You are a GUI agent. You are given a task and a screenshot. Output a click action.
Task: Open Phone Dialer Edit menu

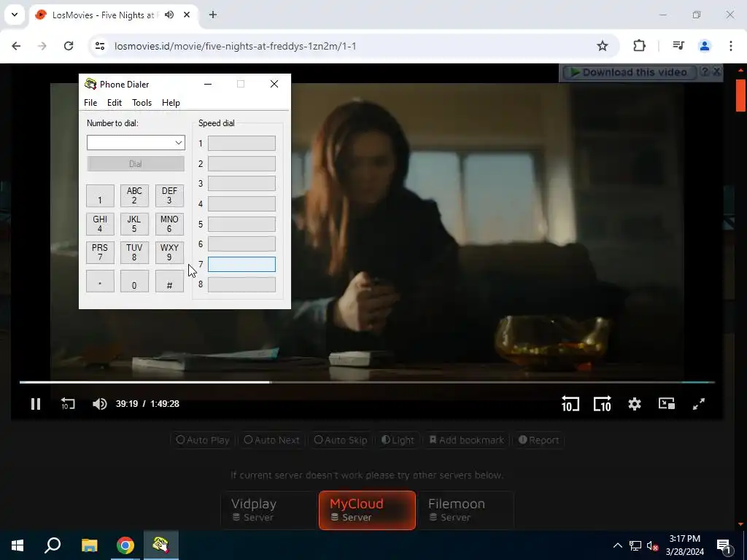[115, 103]
